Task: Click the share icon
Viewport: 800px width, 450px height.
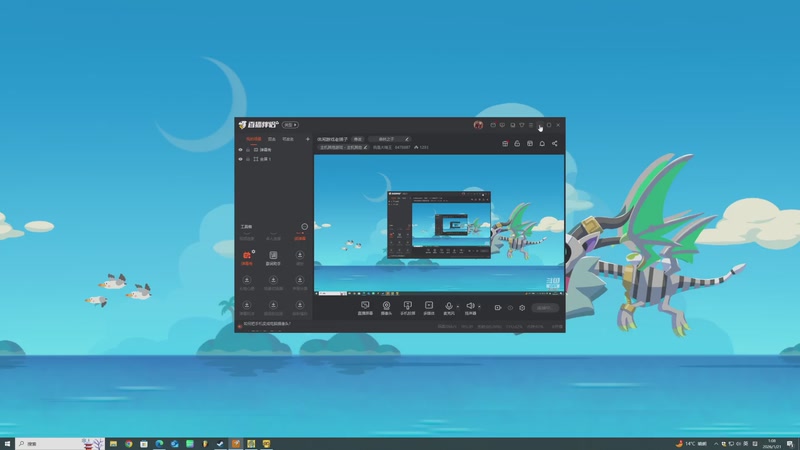Action: (555, 143)
